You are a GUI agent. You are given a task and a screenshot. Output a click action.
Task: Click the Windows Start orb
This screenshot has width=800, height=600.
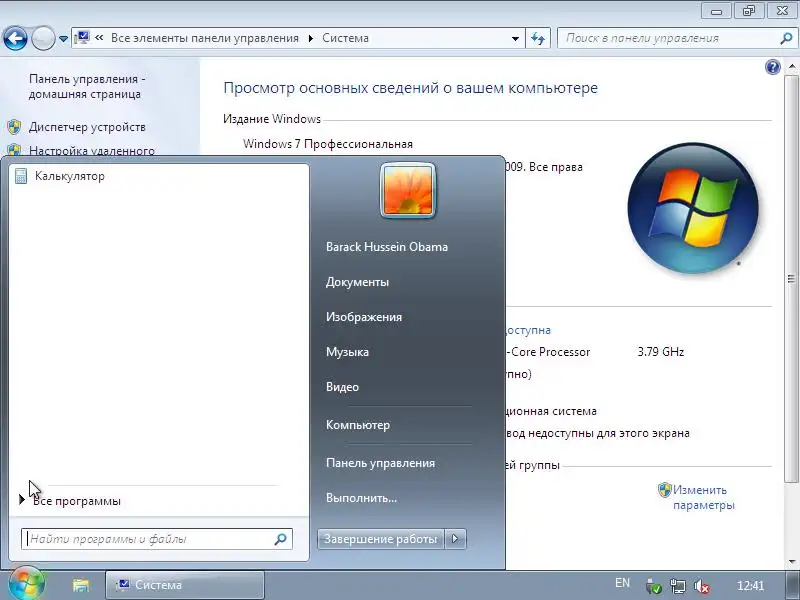coord(26,585)
